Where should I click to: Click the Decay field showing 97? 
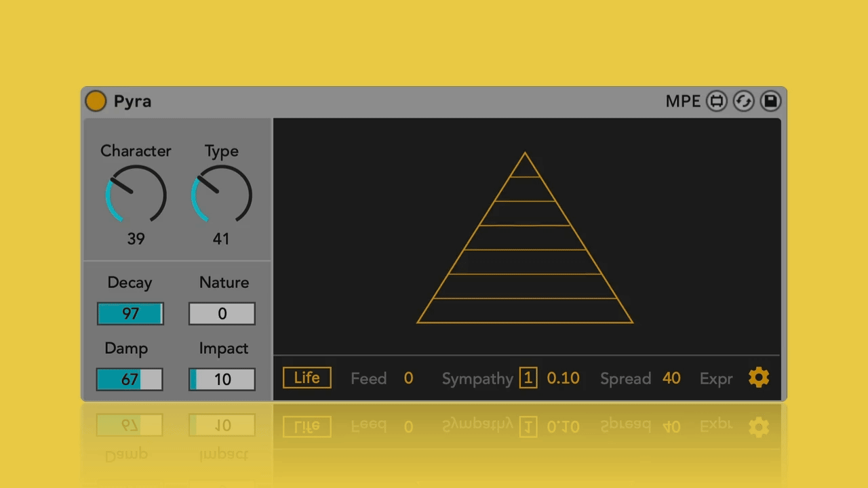coord(130,314)
